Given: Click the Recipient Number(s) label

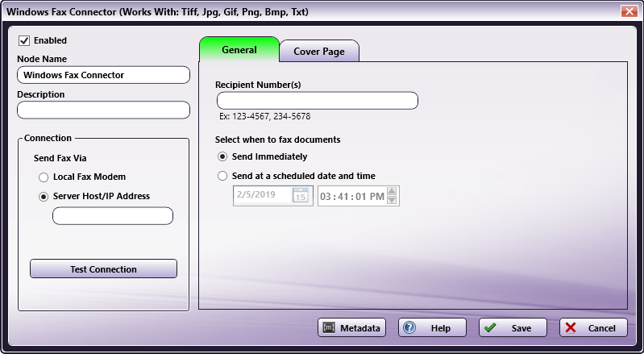Looking at the screenshot, I should pyautogui.click(x=258, y=85).
